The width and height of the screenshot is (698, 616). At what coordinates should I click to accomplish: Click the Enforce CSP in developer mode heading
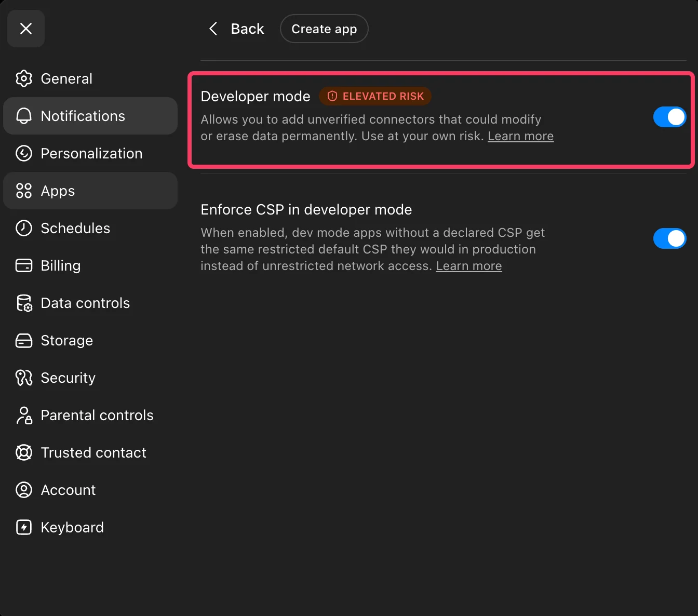tap(306, 209)
